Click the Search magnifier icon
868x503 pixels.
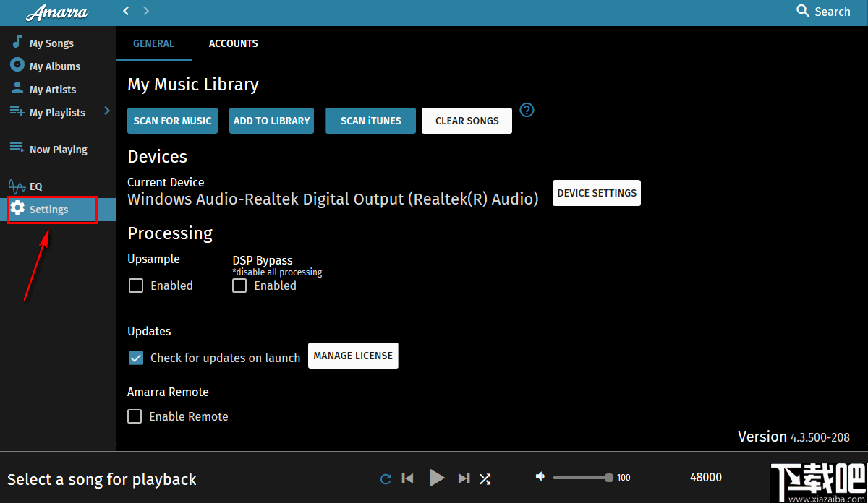pyautogui.click(x=803, y=11)
